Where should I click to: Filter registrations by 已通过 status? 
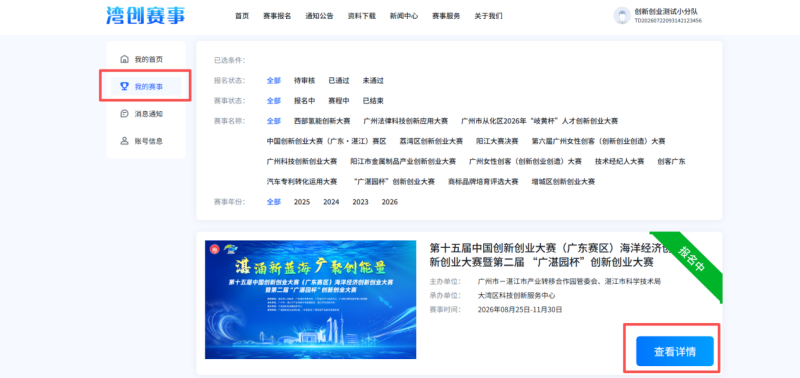click(x=339, y=81)
